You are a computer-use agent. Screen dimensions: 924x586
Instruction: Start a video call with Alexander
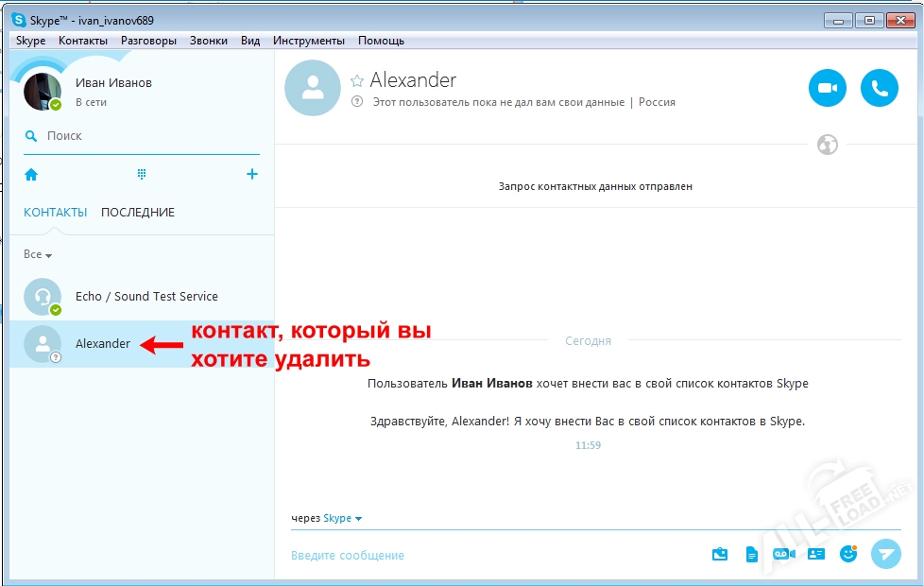827,87
